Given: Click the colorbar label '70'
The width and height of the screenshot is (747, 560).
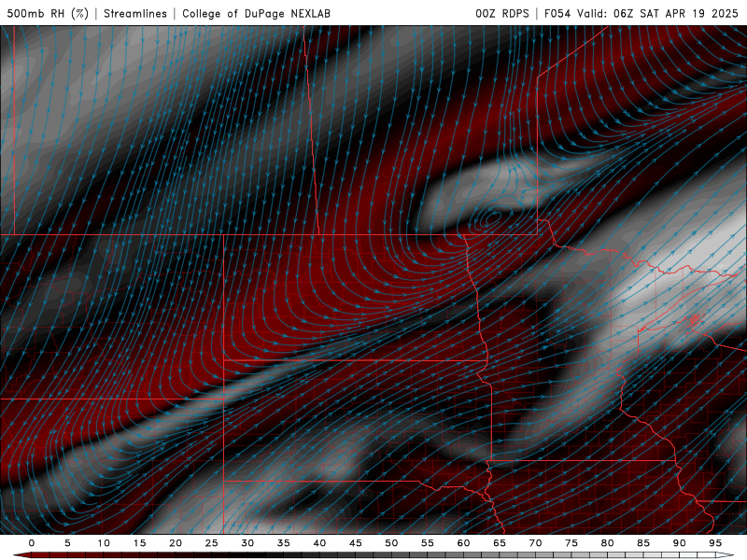Looking at the screenshot, I should tap(535, 543).
